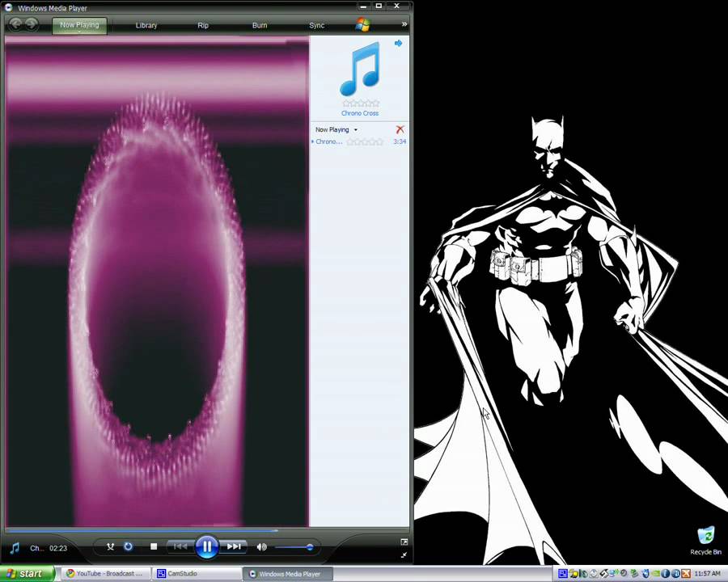Image resolution: width=728 pixels, height=582 pixels.
Task: Toggle shuffle mode
Action: [111, 546]
